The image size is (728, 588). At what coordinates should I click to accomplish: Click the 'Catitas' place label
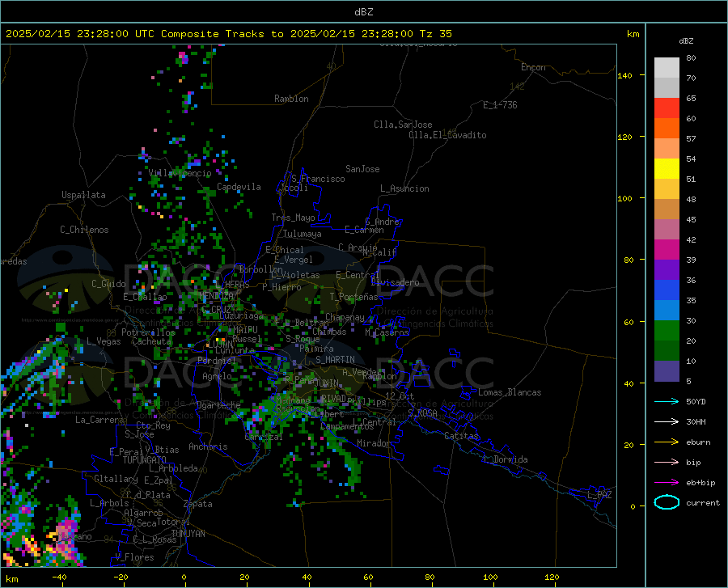tap(462, 436)
